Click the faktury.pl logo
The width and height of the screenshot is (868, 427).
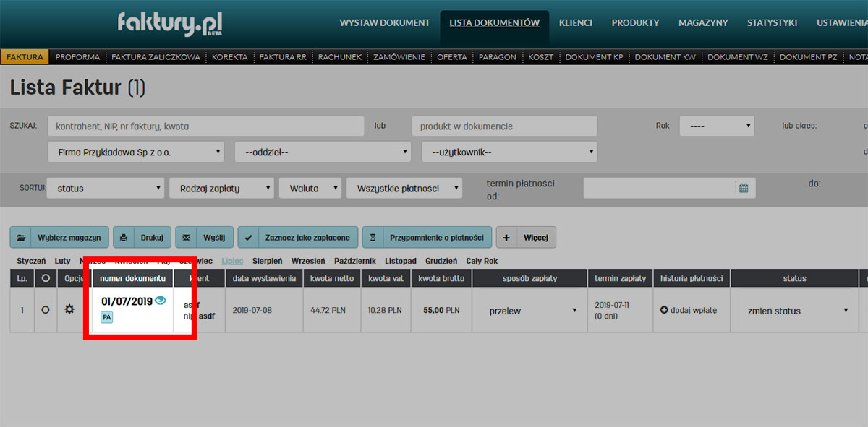[x=170, y=24]
